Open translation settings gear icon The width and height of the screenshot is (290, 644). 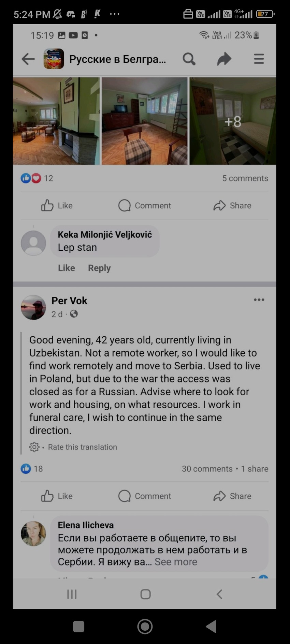[34, 447]
